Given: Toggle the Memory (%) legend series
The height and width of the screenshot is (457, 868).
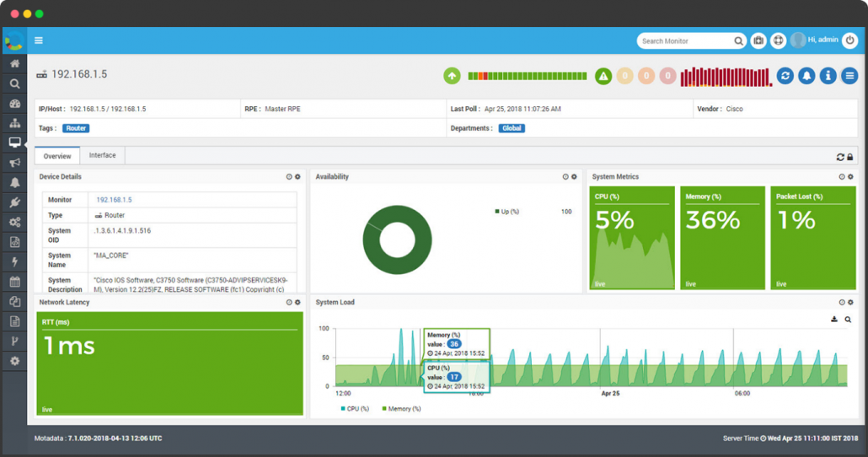Looking at the screenshot, I should [x=401, y=409].
